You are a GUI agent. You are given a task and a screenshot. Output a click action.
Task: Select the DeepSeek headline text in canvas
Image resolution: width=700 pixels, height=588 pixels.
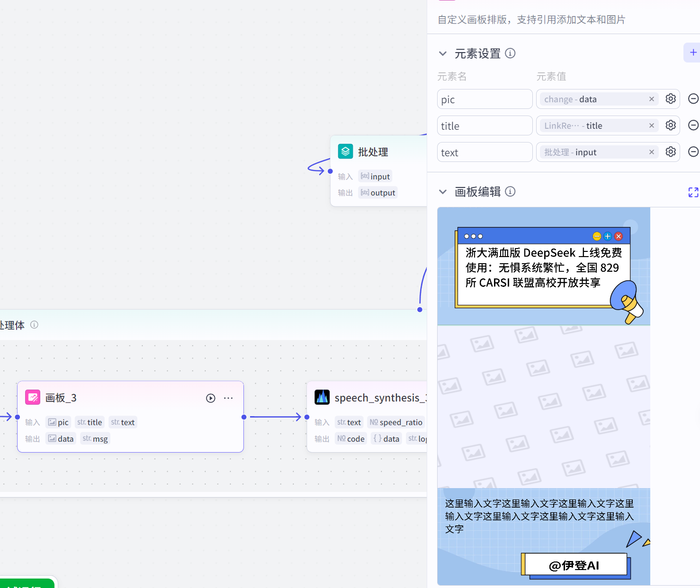click(x=543, y=268)
